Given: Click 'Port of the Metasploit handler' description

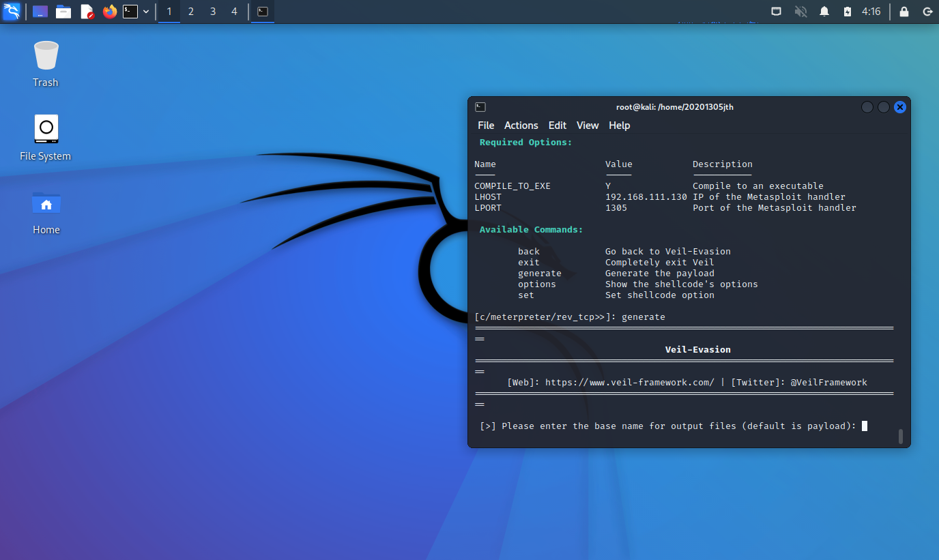Looking at the screenshot, I should [775, 208].
